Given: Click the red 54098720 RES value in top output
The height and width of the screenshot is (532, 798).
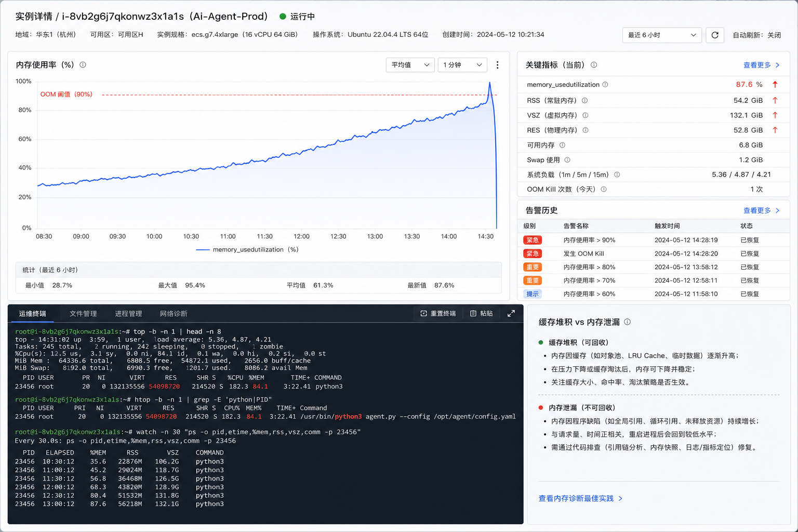Looking at the screenshot, I should (164, 387).
